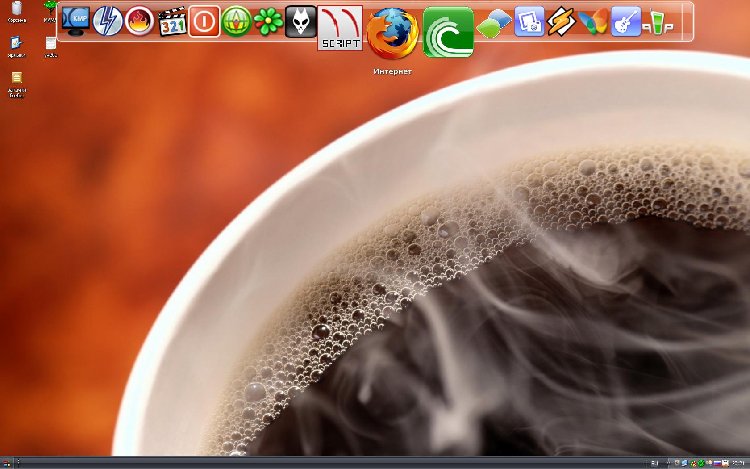Open network computers tray icon
The width and height of the screenshot is (750, 469).
(684, 463)
